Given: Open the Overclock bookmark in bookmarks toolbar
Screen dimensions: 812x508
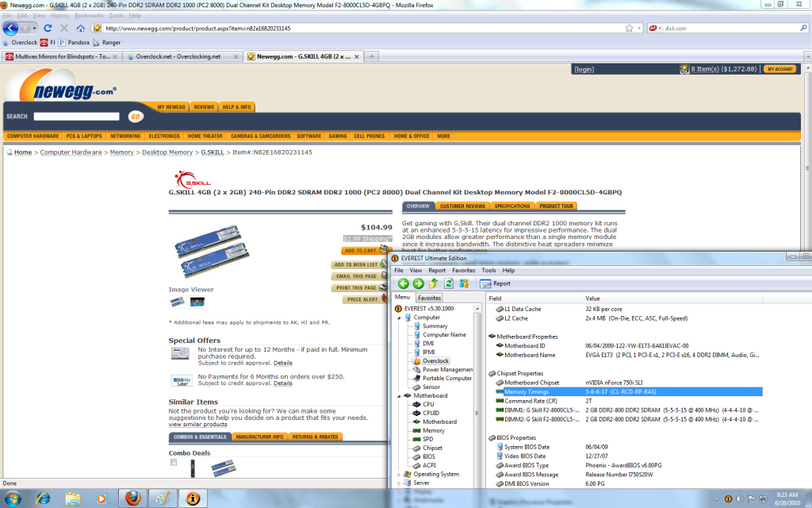Looking at the screenshot, I should click(x=20, y=43).
